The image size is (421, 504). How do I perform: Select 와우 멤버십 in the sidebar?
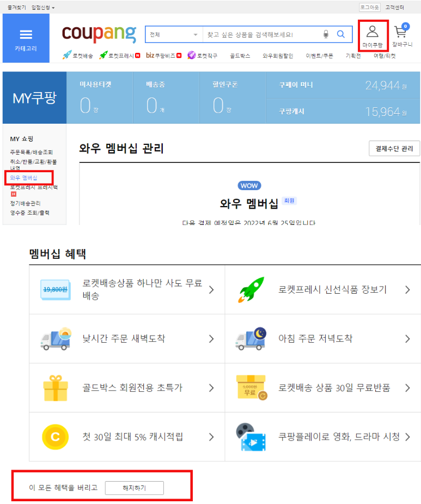pyautogui.click(x=23, y=178)
